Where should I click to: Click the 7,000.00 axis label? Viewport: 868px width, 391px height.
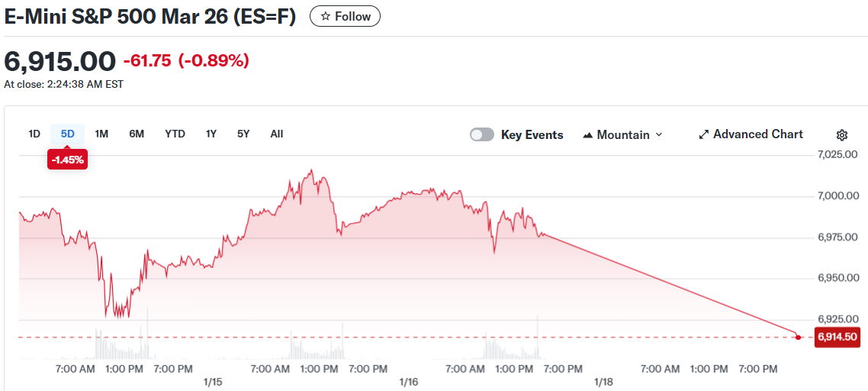click(x=837, y=195)
